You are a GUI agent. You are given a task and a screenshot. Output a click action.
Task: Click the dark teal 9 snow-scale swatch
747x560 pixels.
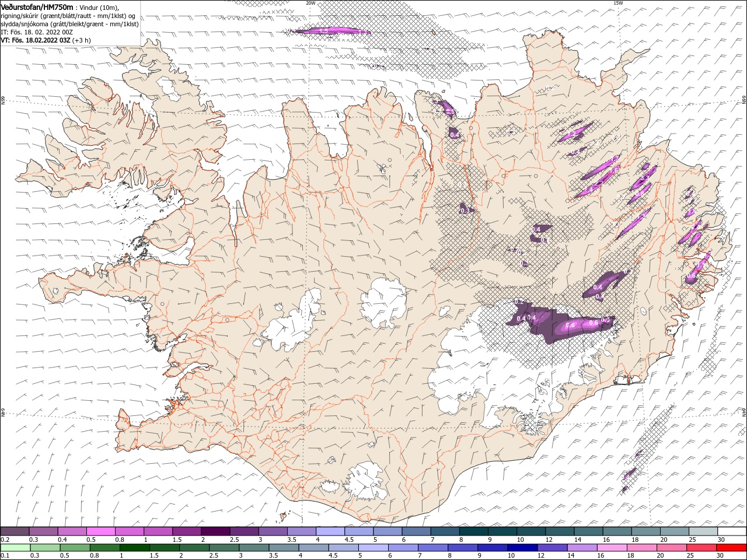tap(474, 531)
